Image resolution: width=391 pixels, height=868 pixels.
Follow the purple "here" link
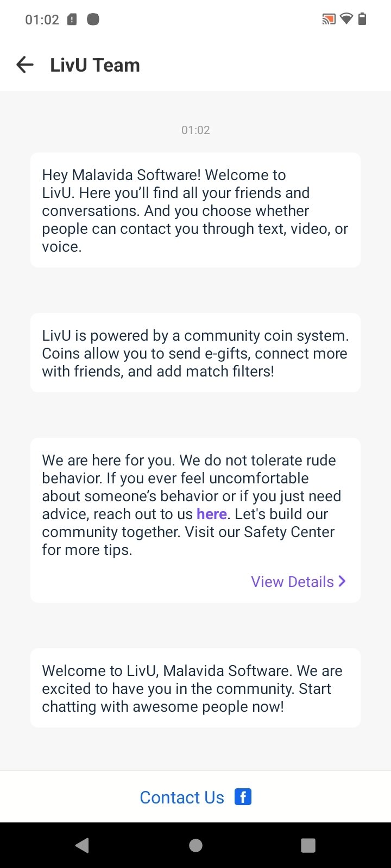212,514
